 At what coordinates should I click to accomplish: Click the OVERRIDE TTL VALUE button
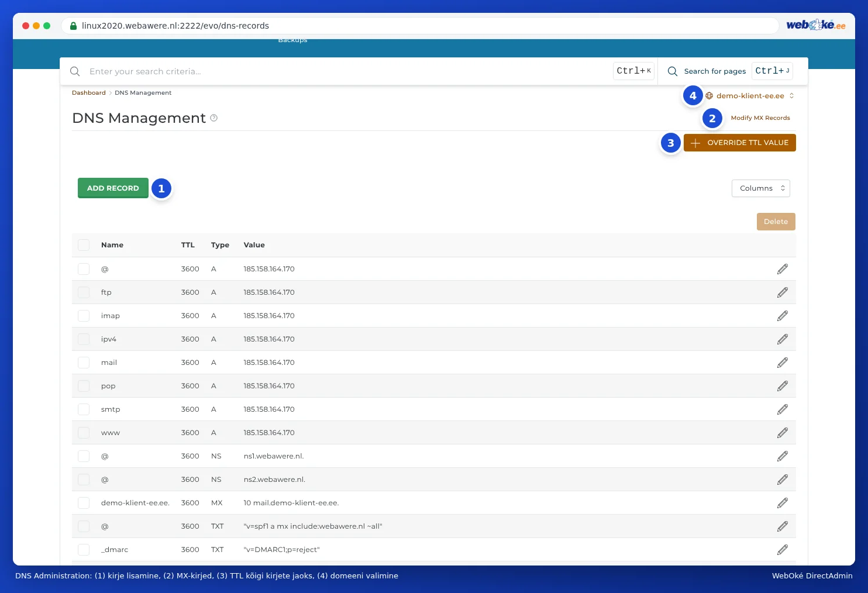coord(740,143)
